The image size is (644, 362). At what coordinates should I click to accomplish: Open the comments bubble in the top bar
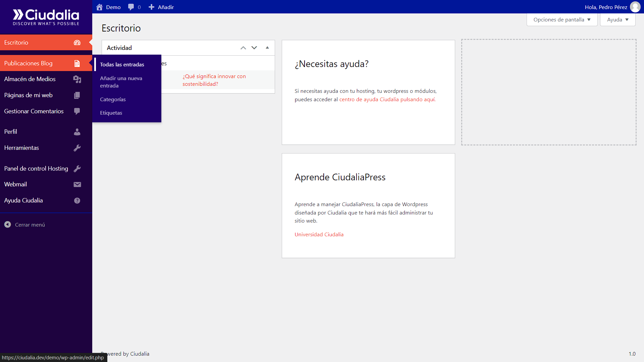131,7
